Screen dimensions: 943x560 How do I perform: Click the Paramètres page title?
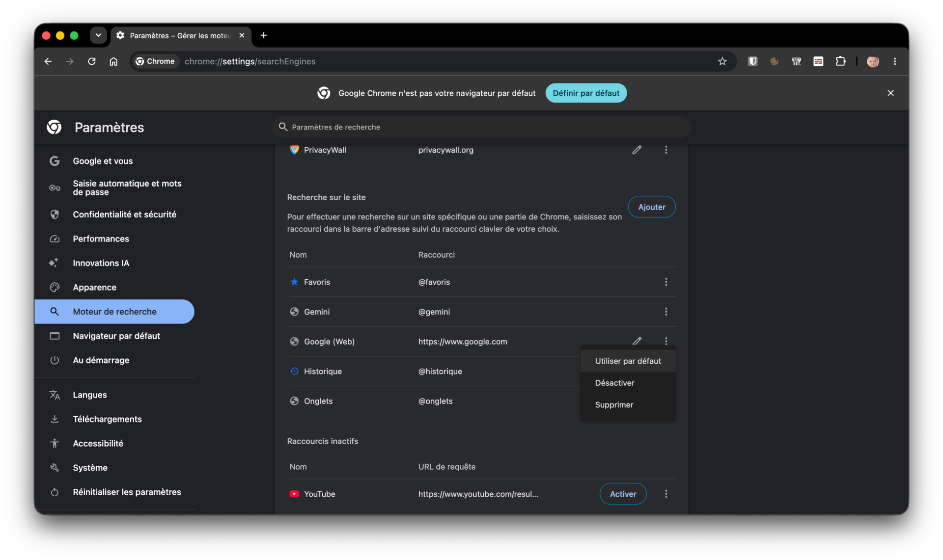(x=110, y=128)
